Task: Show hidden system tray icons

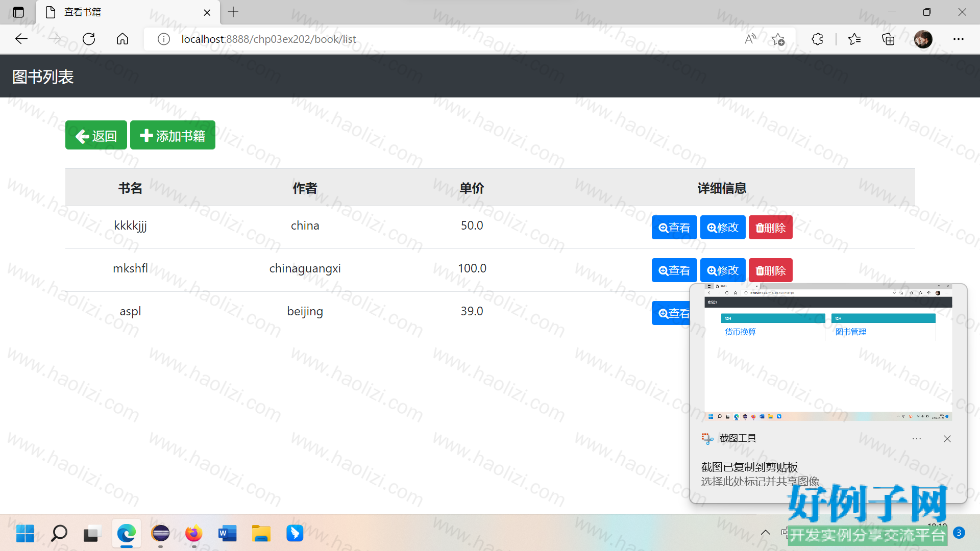Action: (766, 533)
